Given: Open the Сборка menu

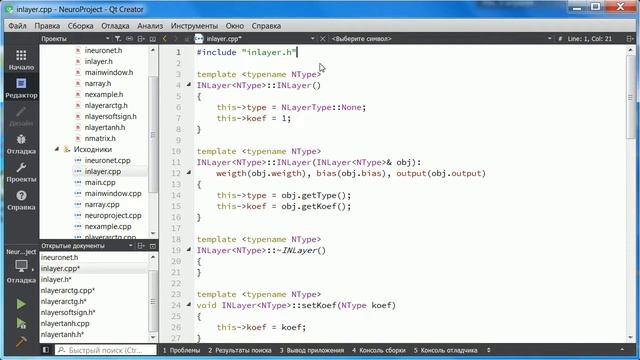Looking at the screenshot, I should [80, 26].
